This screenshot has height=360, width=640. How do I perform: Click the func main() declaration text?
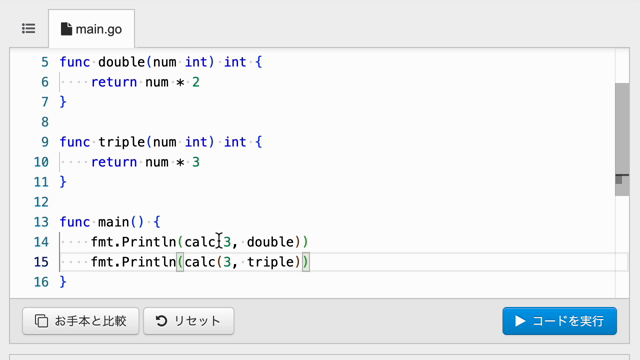click(110, 222)
